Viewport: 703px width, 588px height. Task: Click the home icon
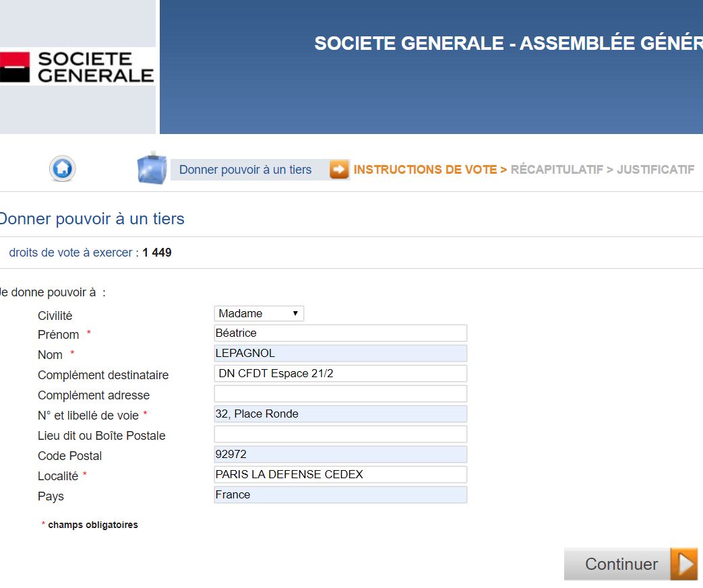(63, 168)
